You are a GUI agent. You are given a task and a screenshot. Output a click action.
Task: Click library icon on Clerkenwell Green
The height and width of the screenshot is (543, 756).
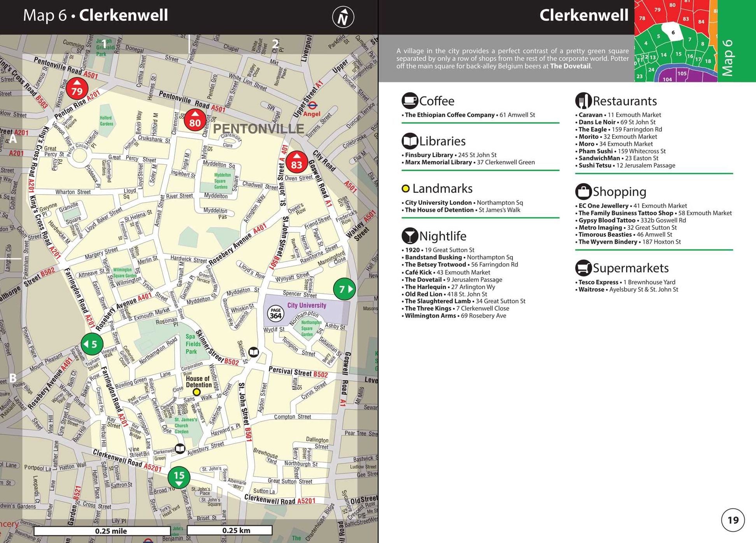[180, 449]
